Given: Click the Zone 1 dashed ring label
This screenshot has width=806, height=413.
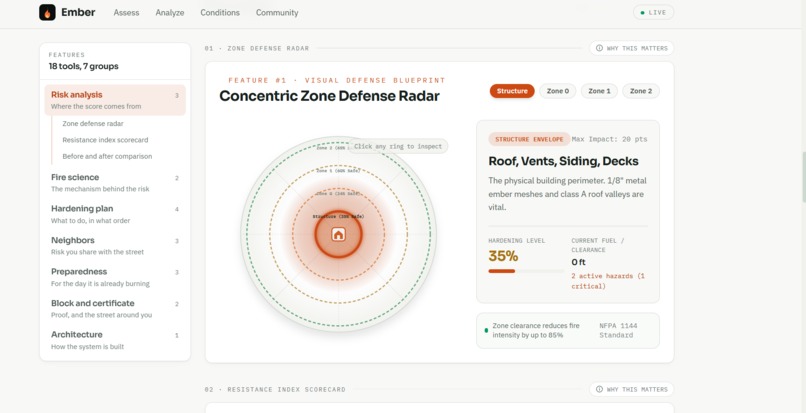Looking at the screenshot, I should (x=338, y=171).
